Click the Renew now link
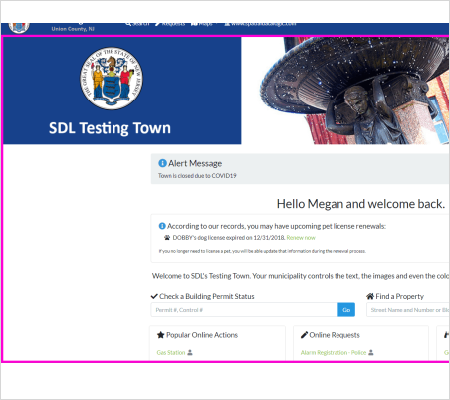This screenshot has height=400, width=450. coord(301,238)
